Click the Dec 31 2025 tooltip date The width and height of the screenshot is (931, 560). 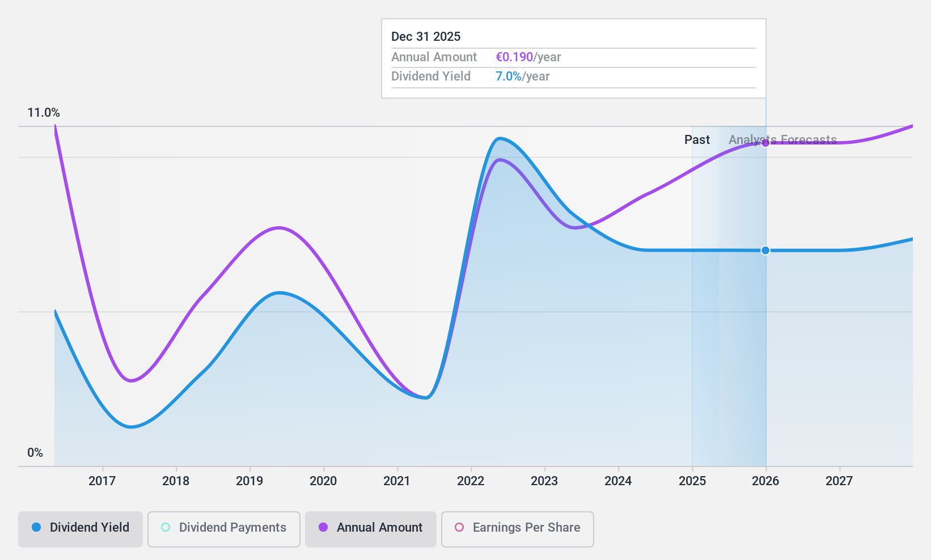tap(426, 37)
